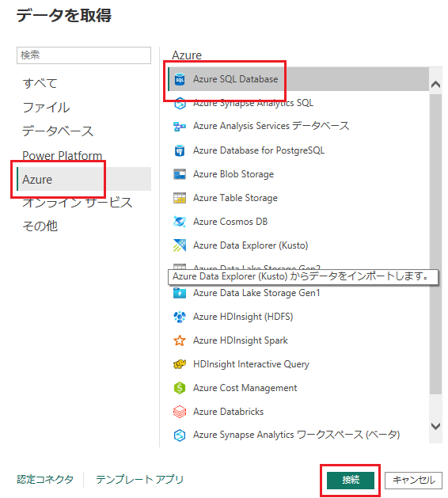
Task: Select Azure Table Storage text
Action: coord(235,198)
